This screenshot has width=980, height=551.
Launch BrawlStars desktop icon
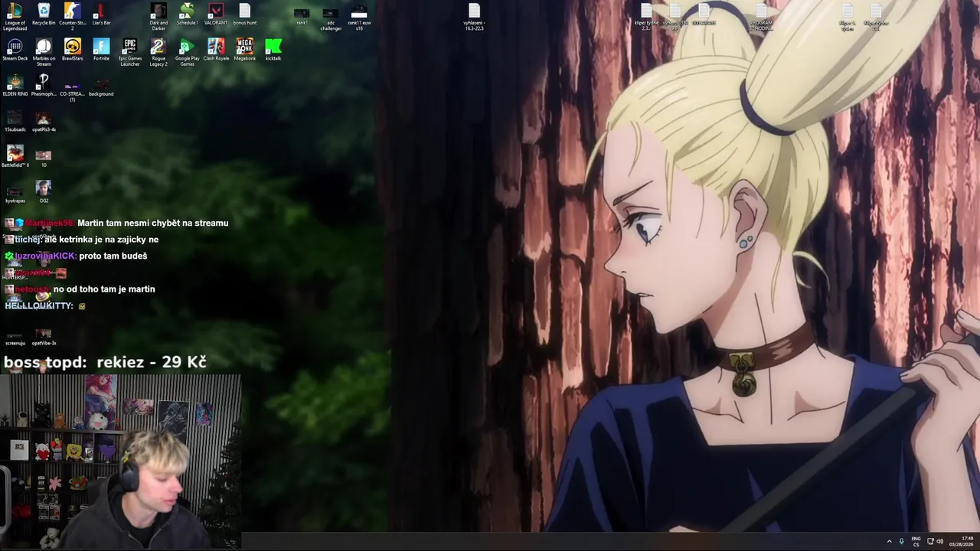click(72, 50)
